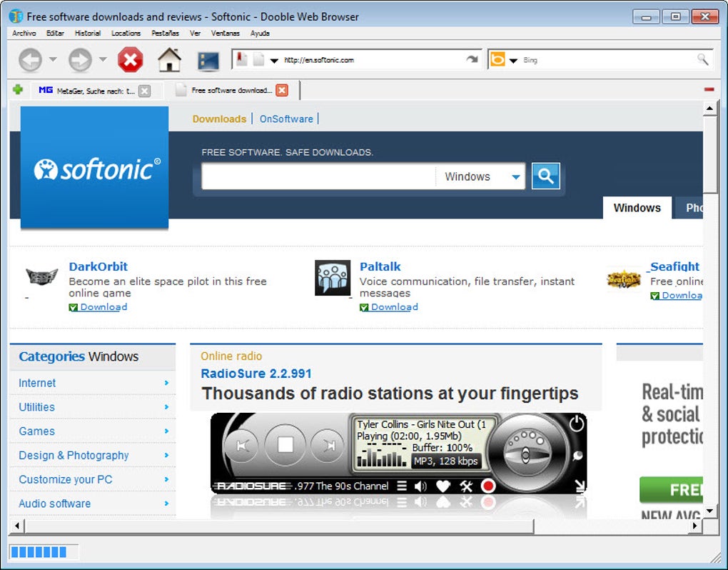This screenshot has width=728, height=570.
Task: Reload the page using the address bar arrow
Action: coord(472,59)
